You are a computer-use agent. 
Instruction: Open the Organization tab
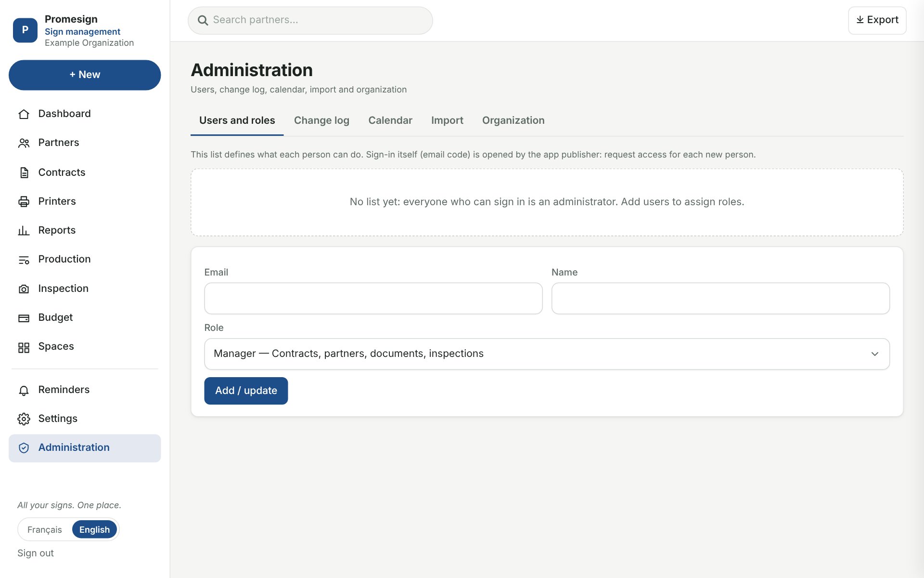pyautogui.click(x=513, y=120)
